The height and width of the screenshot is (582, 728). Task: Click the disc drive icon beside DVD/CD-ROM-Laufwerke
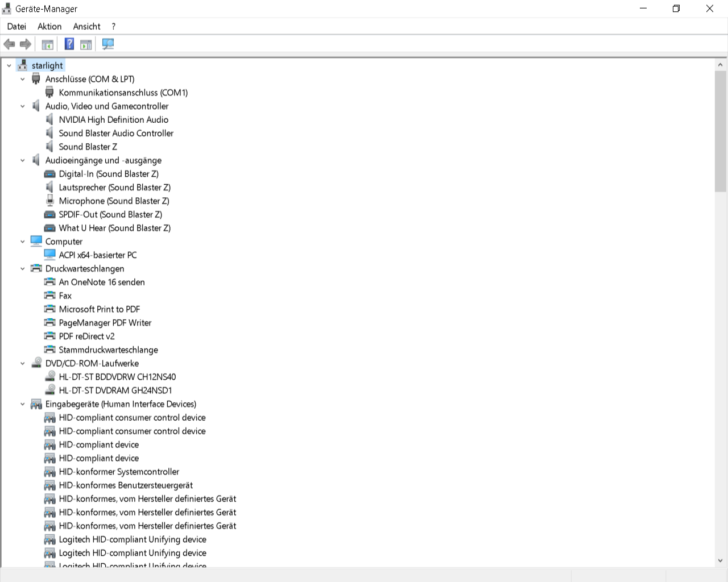coord(36,363)
